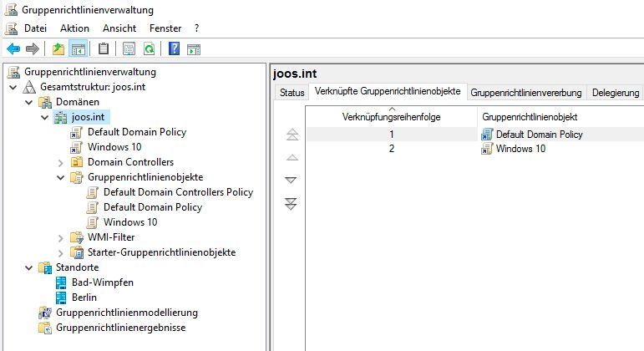The image size is (644, 351).
Task: Open Help with the blue question mark icon
Action: point(174,49)
